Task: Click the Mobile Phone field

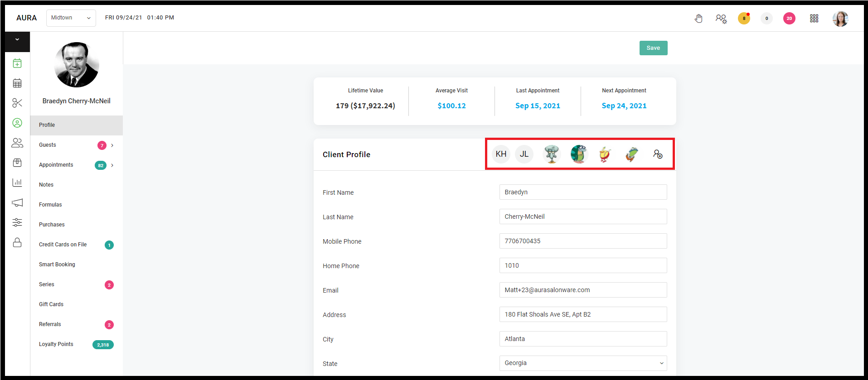Action: 583,241
